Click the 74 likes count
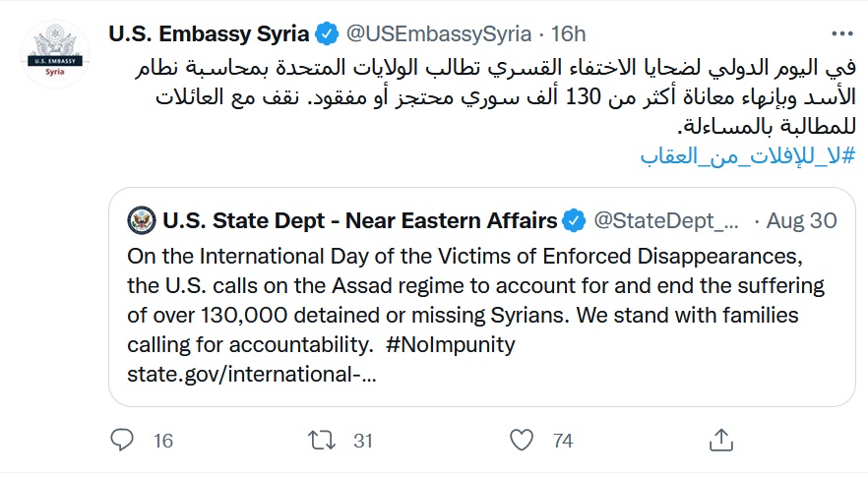The height and width of the screenshot is (477, 868). [563, 441]
